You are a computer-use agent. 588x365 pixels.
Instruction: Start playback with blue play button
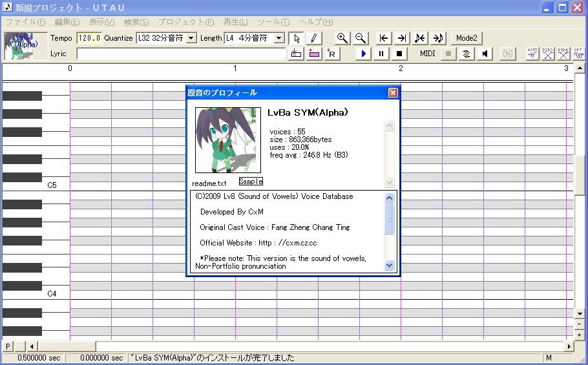[x=363, y=54]
